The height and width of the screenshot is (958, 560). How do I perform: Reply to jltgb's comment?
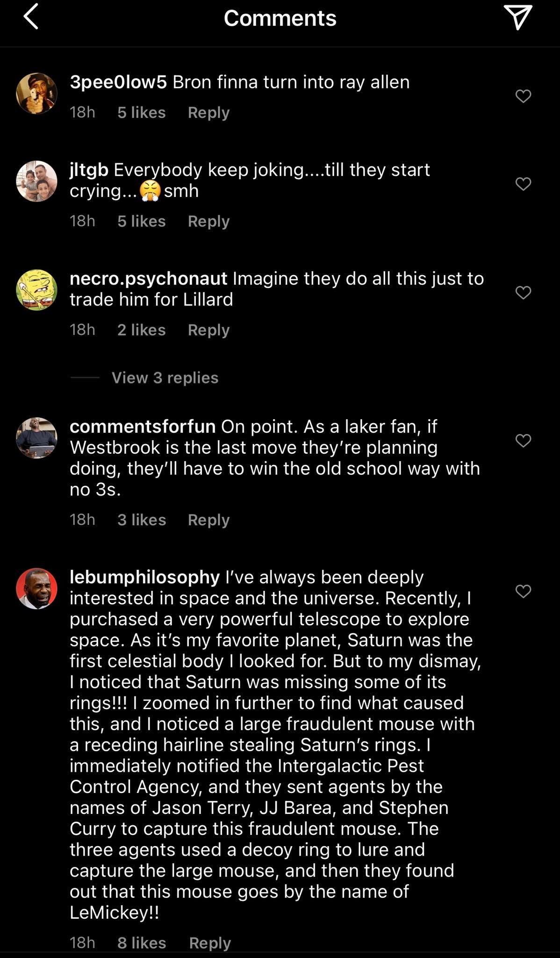(208, 221)
